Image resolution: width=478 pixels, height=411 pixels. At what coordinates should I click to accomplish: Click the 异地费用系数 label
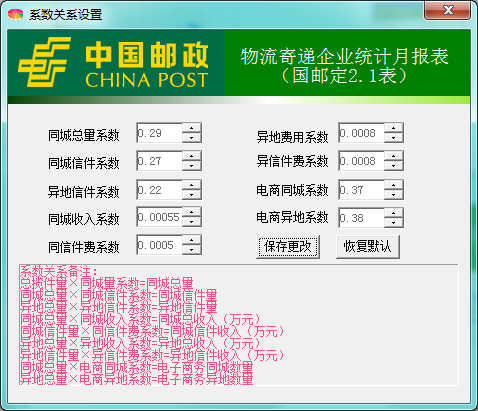point(292,137)
